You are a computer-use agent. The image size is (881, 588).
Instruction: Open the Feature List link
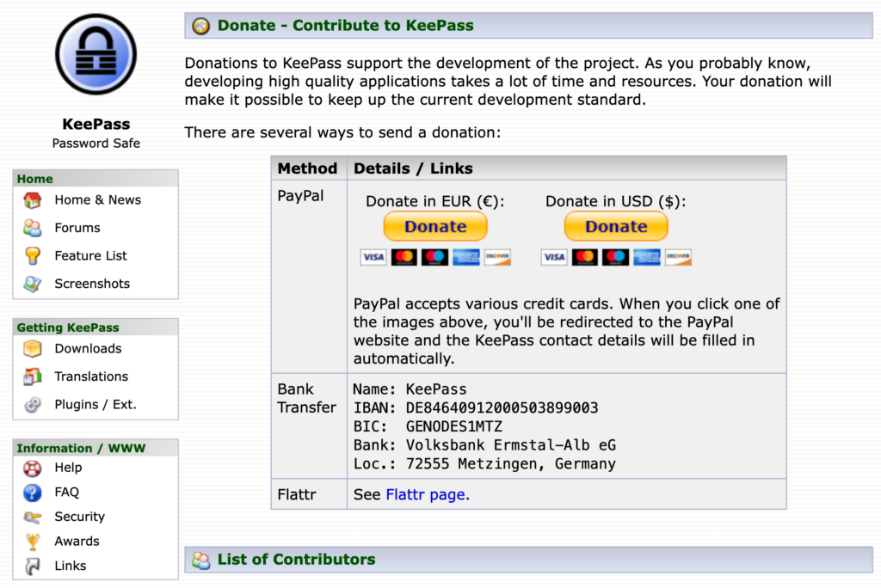coord(91,256)
